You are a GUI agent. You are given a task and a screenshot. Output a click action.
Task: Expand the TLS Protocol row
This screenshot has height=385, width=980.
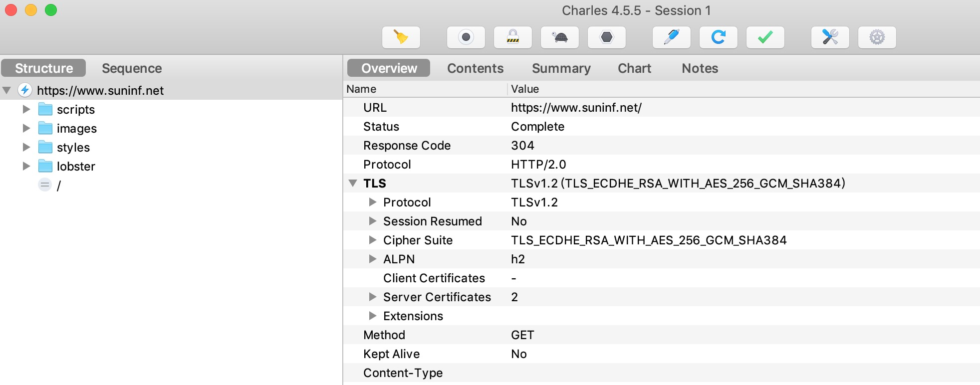point(372,202)
